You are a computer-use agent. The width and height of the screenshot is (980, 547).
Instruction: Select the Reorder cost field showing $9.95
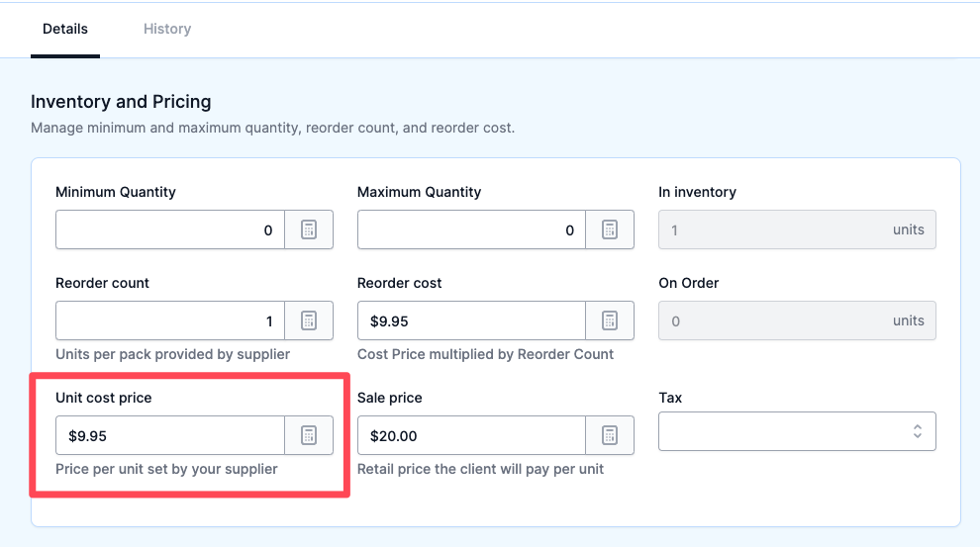click(x=471, y=320)
